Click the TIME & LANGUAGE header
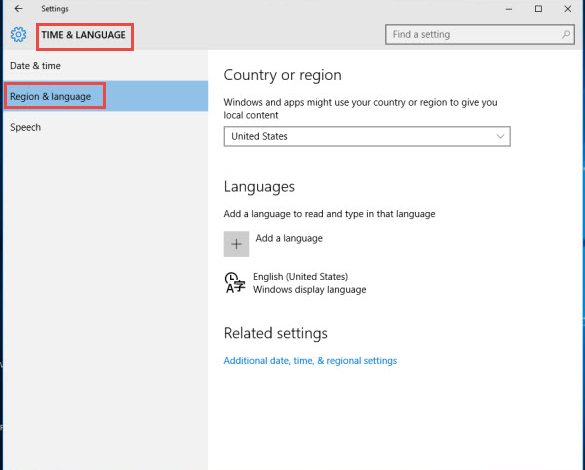This screenshot has width=585, height=470. point(84,35)
